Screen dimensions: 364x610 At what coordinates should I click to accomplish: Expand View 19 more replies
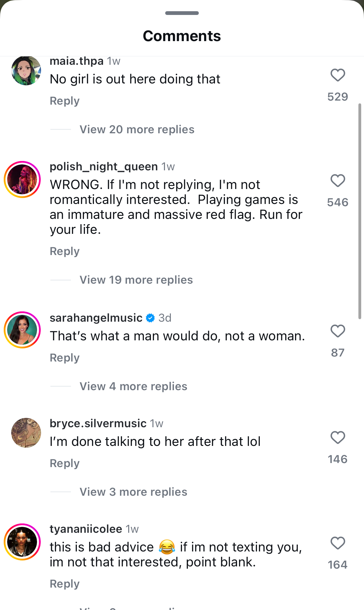click(x=136, y=280)
